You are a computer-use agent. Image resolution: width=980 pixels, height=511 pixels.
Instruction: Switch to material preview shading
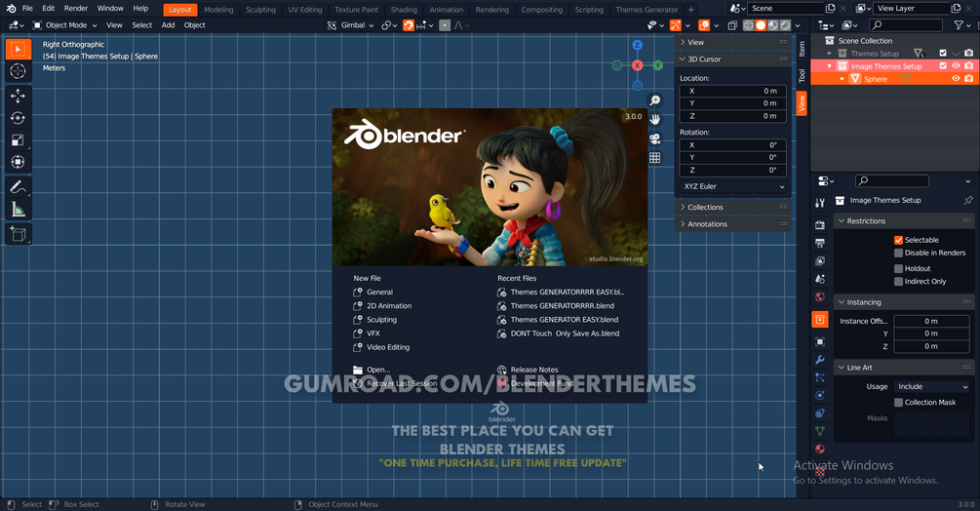[773, 25]
